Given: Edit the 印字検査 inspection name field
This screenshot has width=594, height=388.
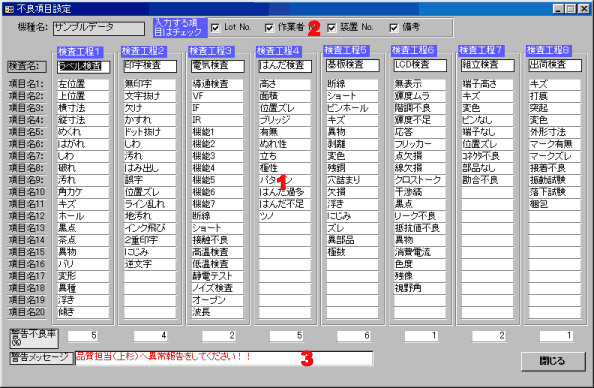Looking at the screenshot, I should point(150,66).
